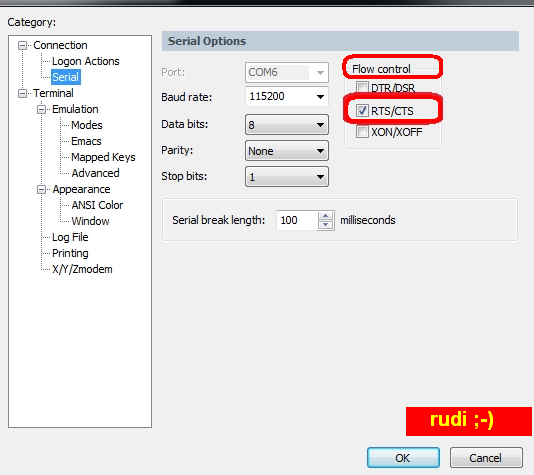This screenshot has height=475, width=534.
Task: Open the Advanced emulation settings
Action: coord(95,173)
